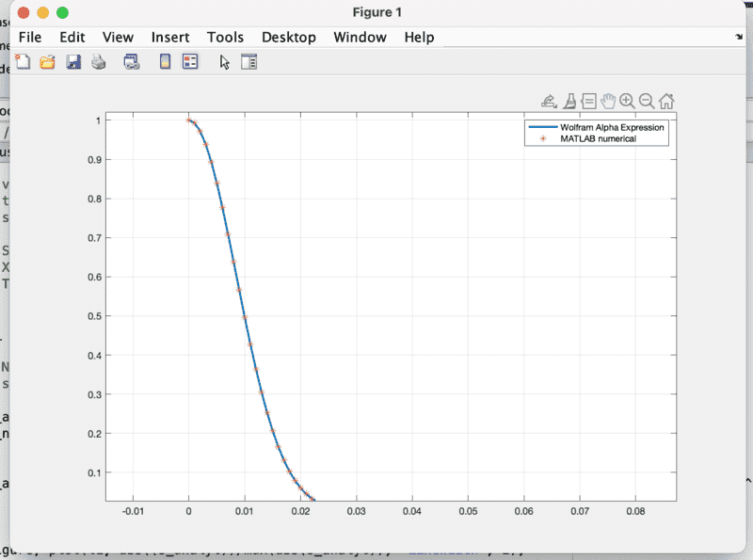Restore view with the home icon

666,101
